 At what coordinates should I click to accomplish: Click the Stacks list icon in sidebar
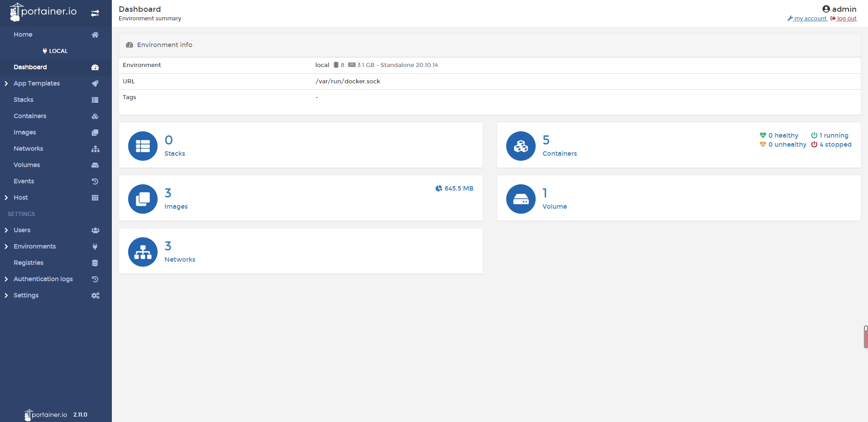pos(95,100)
